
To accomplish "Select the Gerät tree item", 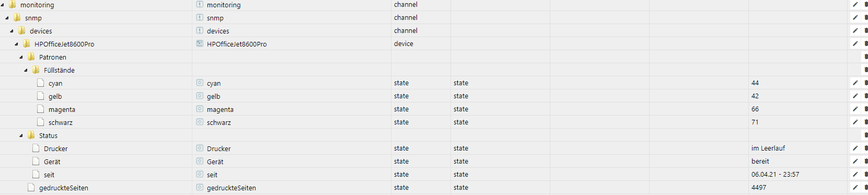I will coord(52,162).
